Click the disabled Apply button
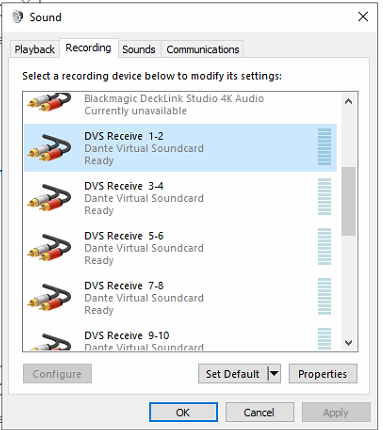 pos(336,412)
